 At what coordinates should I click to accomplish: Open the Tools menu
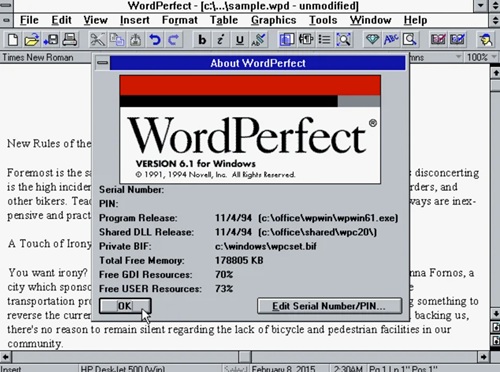coord(323,20)
